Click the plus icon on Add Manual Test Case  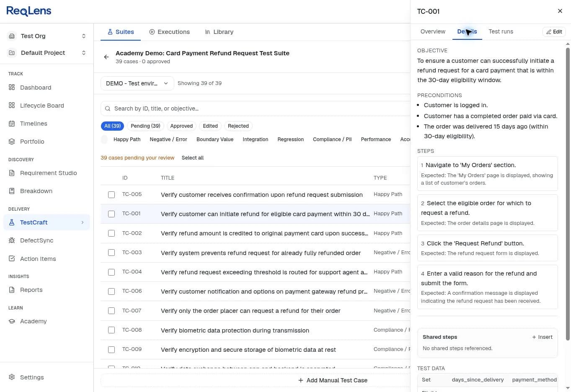tap(301, 380)
